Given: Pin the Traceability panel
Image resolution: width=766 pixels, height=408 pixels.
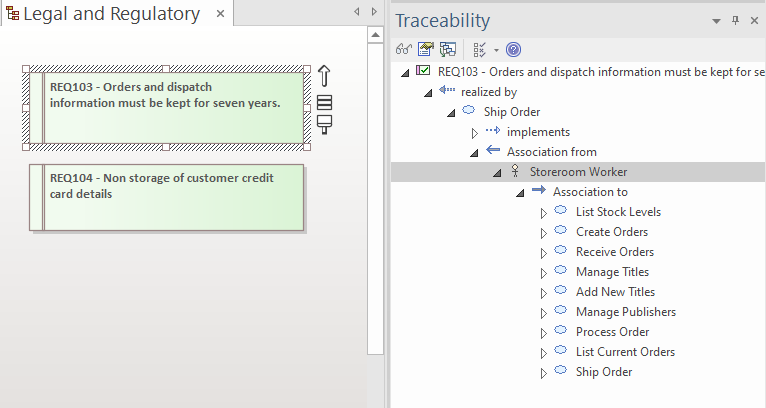Looking at the screenshot, I should 736,21.
